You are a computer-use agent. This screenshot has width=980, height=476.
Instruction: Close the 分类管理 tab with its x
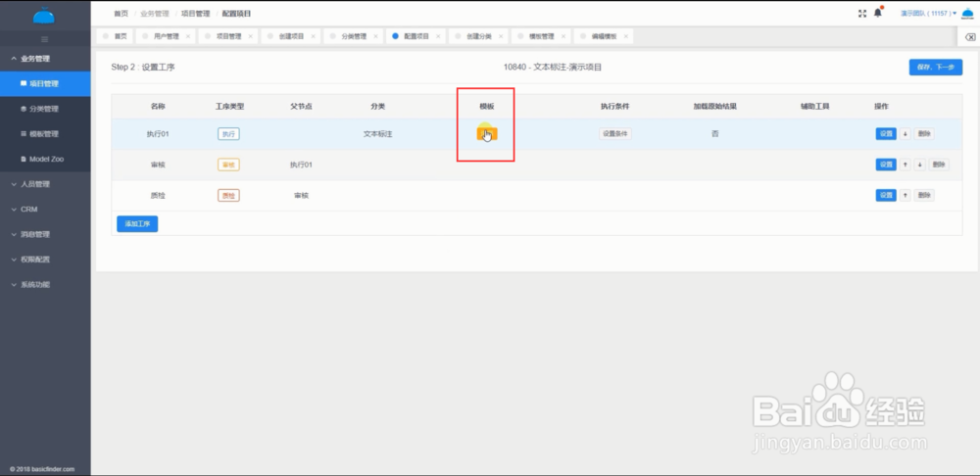375,36
